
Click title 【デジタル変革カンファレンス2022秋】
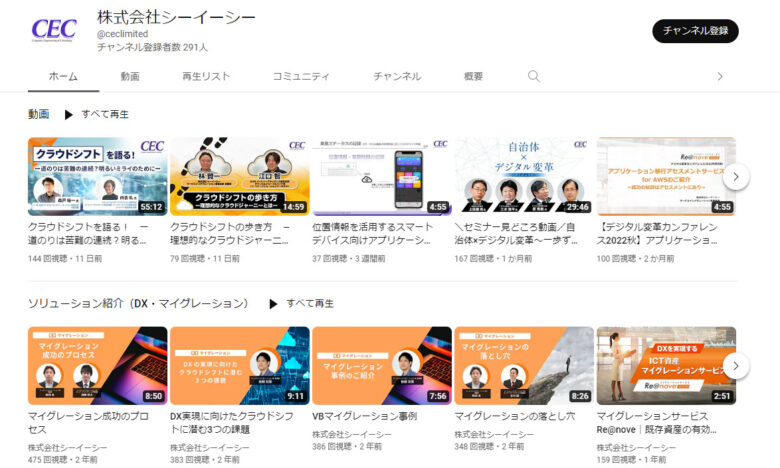[657, 233]
